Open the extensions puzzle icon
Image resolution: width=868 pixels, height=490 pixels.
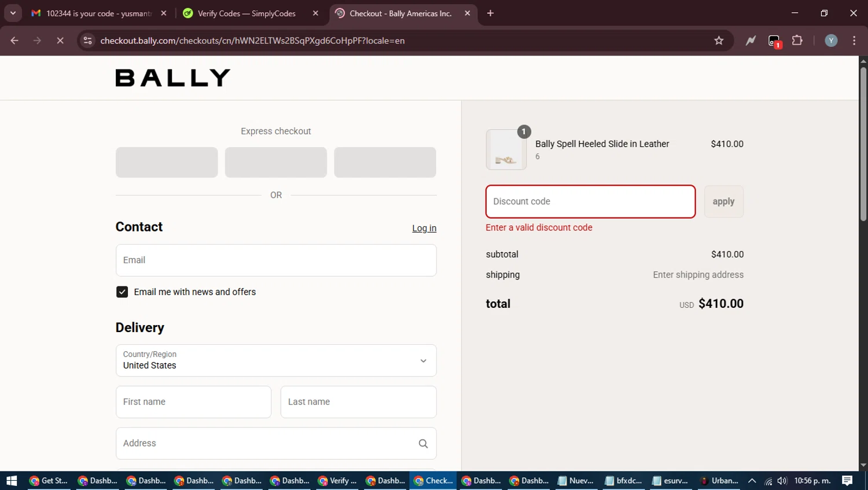(x=797, y=40)
